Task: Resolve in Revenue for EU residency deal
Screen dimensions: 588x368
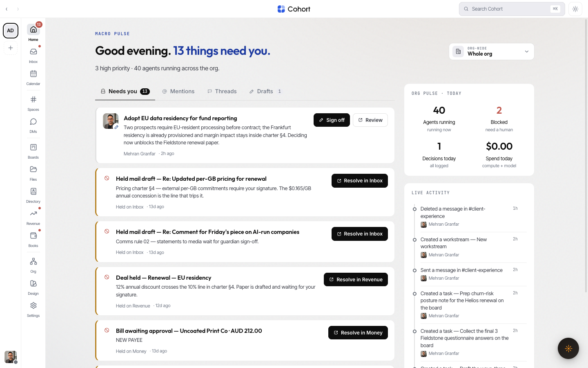Action: 356,280
